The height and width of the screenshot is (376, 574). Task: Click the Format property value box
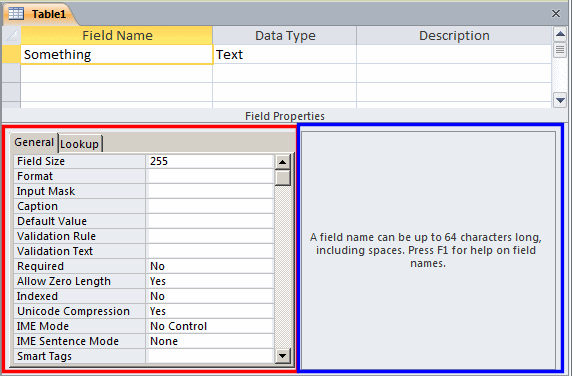(210, 176)
